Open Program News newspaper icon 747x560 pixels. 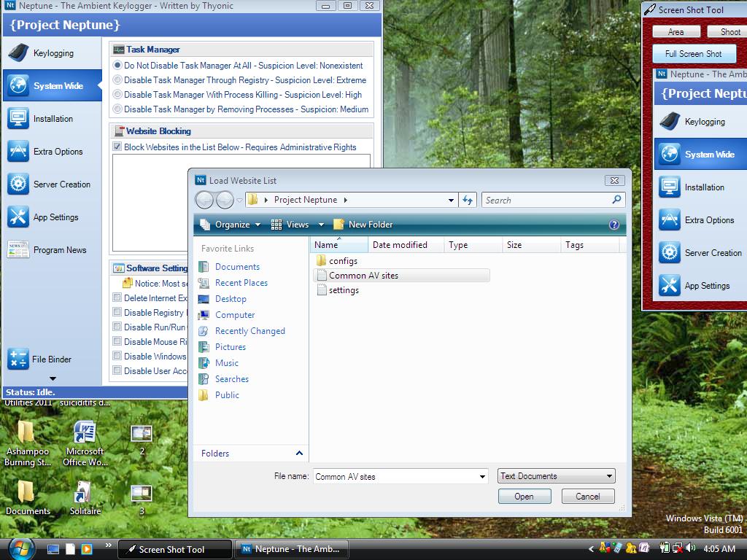18,249
